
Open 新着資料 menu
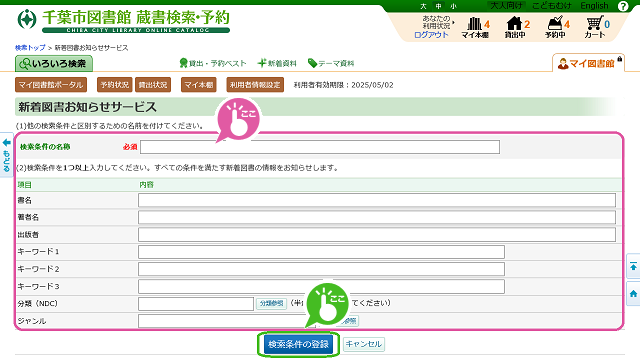277,63
